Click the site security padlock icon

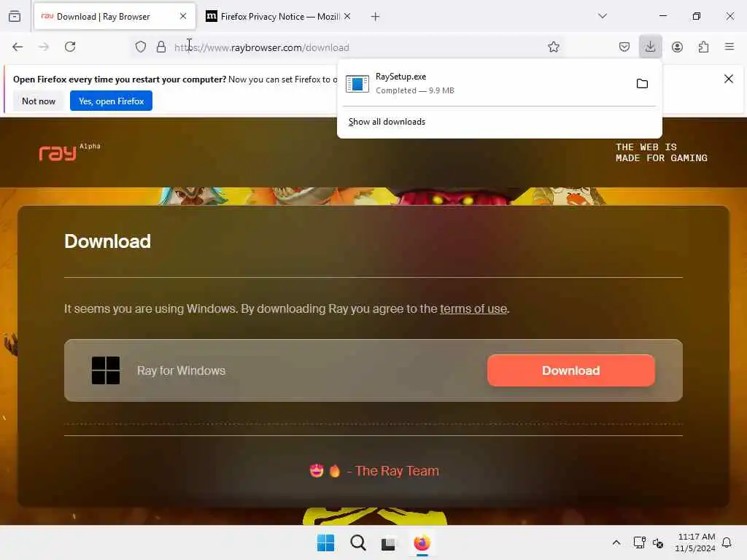161,47
